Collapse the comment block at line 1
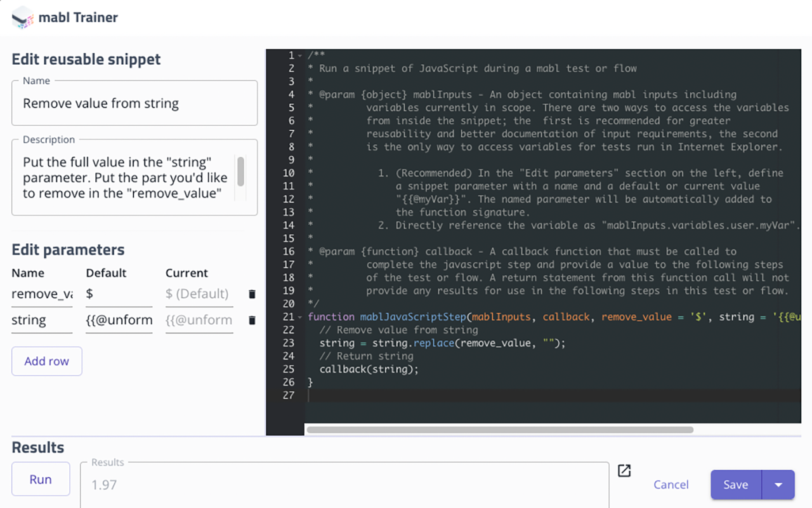Screen dimensions: 812x508 pyautogui.click(x=298, y=55)
